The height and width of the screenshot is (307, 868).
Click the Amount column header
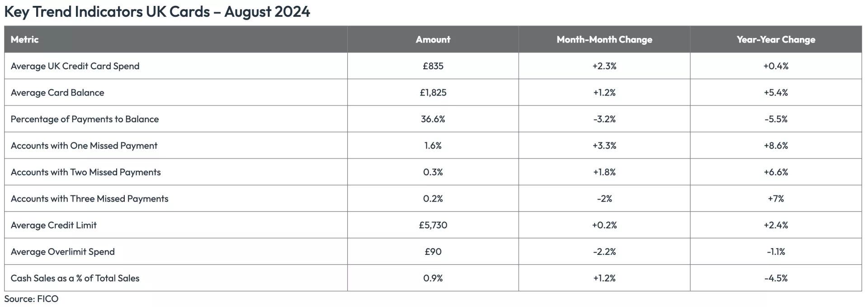[x=433, y=39]
